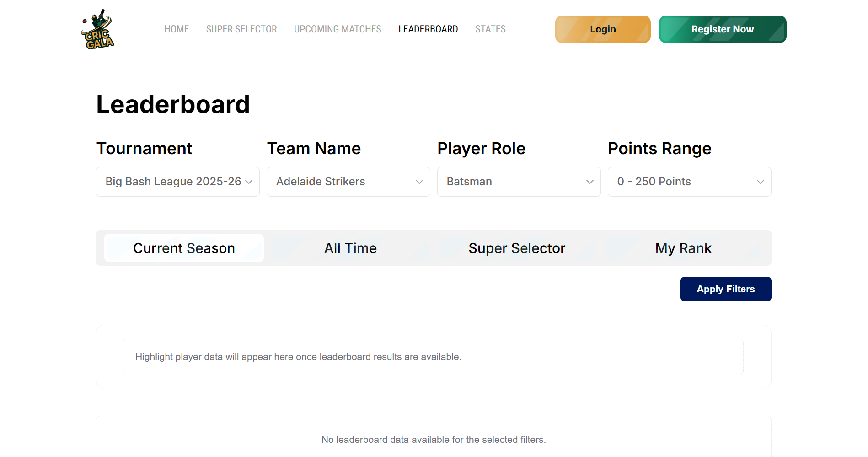This screenshot has width=868, height=457.
Task: Click the Leaderboard page heading
Action: pyautogui.click(x=173, y=104)
